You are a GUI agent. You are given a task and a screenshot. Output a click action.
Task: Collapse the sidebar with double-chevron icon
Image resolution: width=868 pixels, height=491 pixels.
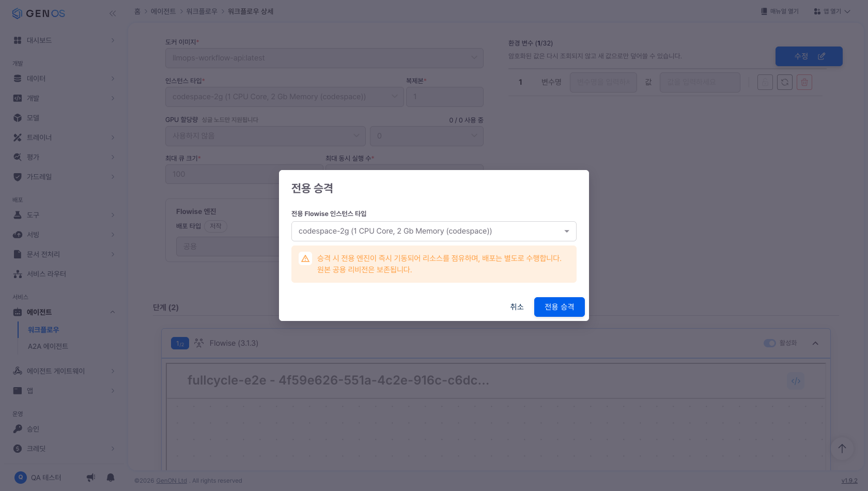[113, 13]
